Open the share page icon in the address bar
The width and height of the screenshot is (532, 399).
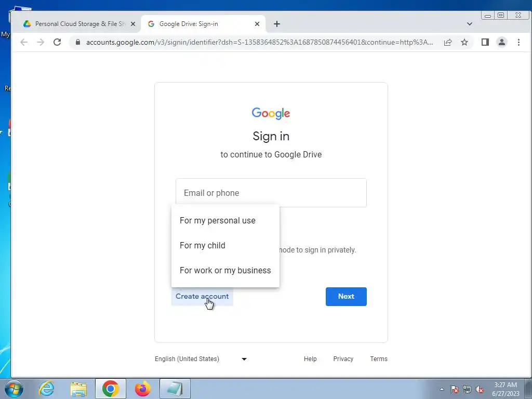[x=447, y=42]
